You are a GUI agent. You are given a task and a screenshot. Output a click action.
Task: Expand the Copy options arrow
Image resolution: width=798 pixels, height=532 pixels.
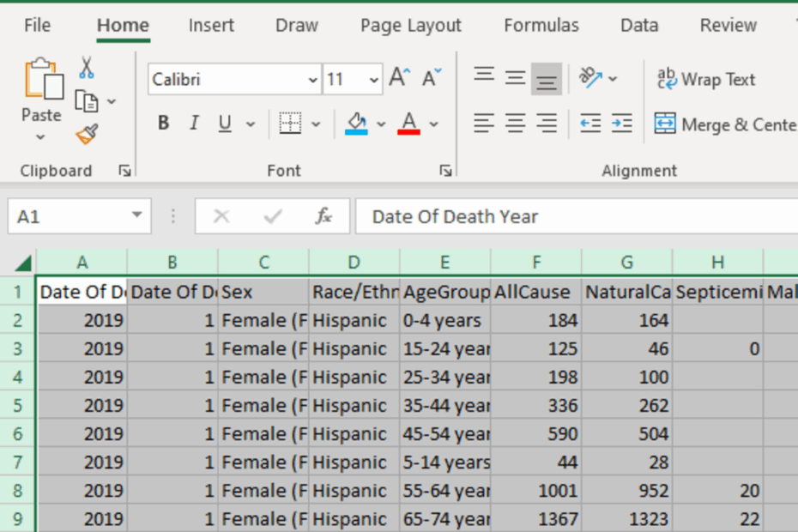(112, 101)
